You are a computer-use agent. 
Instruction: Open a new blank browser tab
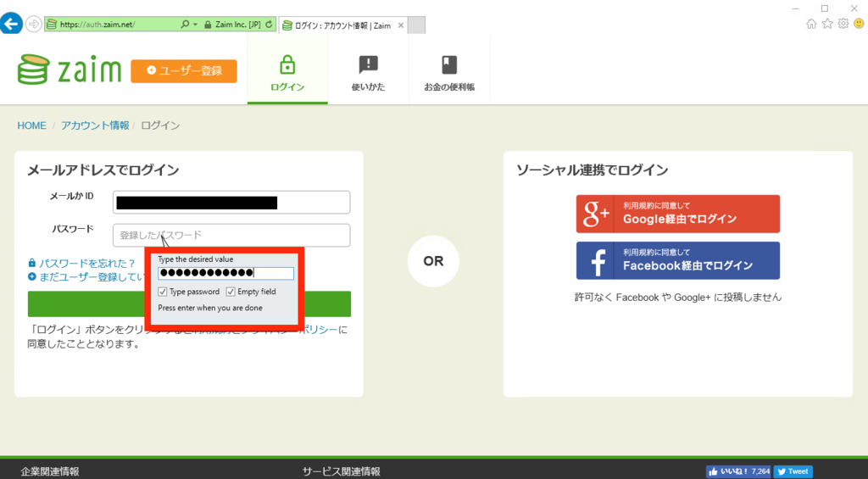pyautogui.click(x=416, y=25)
